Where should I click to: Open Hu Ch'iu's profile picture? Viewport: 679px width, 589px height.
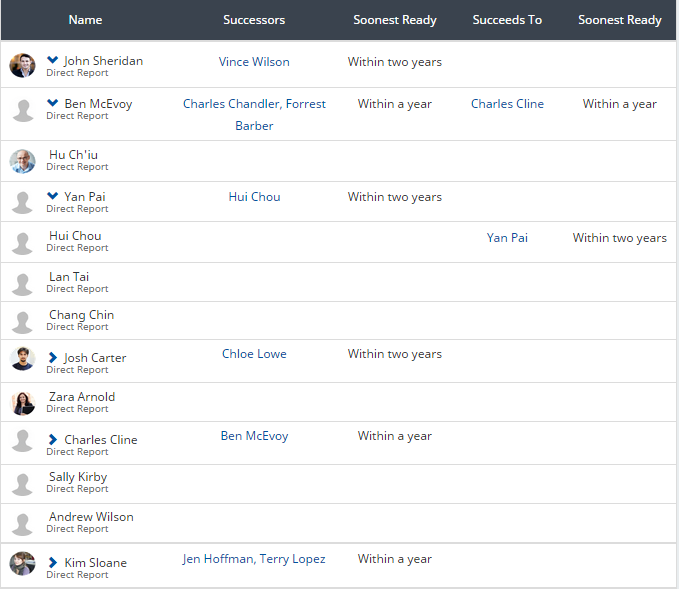[x=22, y=161]
